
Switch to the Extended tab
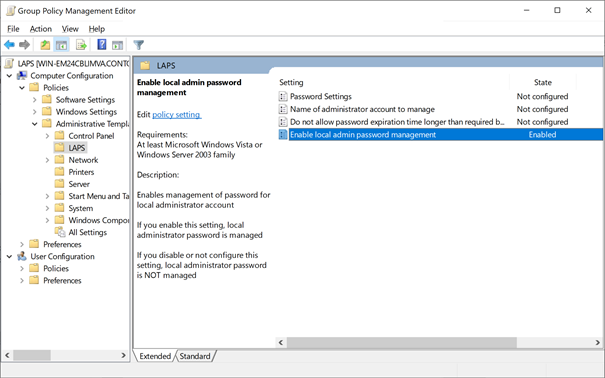(155, 356)
